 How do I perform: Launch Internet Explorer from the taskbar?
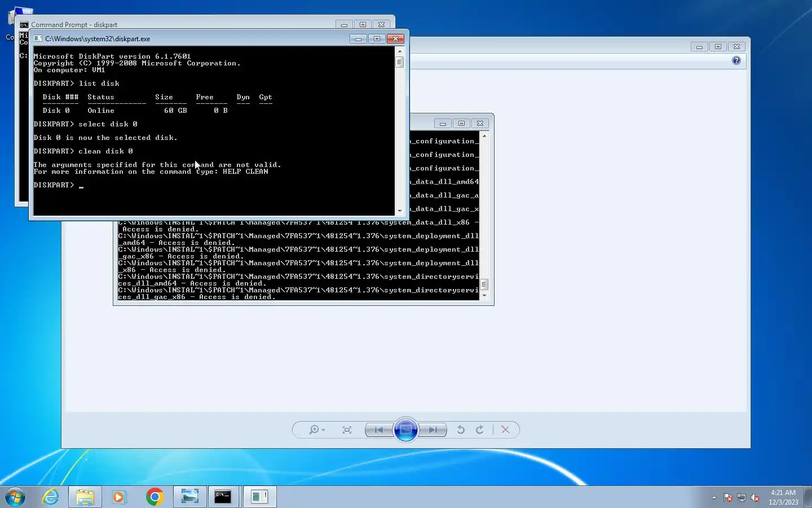pyautogui.click(x=51, y=497)
